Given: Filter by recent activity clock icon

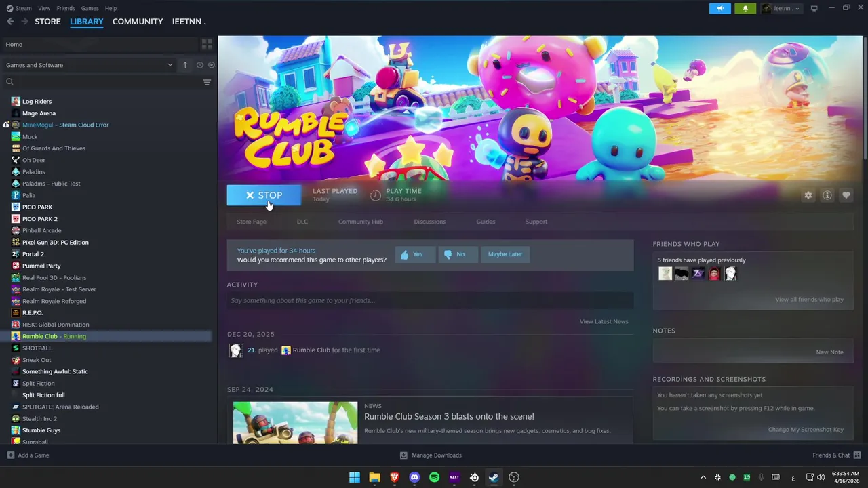Looking at the screenshot, I should tap(200, 65).
